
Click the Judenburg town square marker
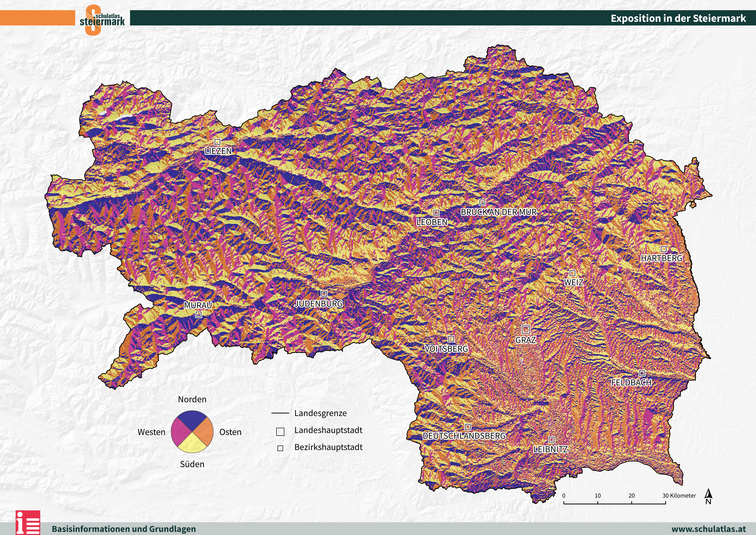point(324,293)
